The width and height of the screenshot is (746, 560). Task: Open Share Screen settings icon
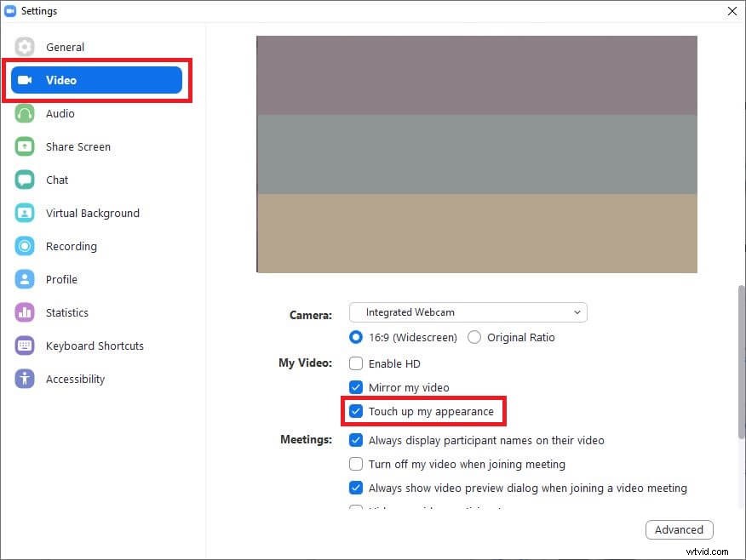tap(24, 146)
